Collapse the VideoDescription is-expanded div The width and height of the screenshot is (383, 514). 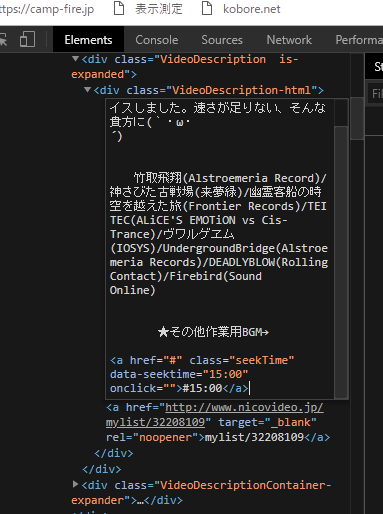pyautogui.click(x=76, y=59)
